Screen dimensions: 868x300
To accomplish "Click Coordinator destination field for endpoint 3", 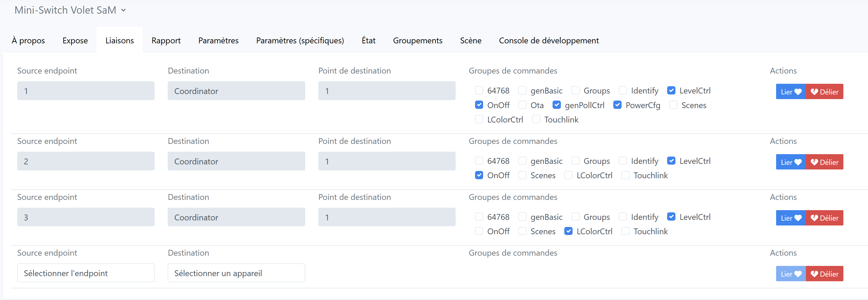I will coord(236,217).
